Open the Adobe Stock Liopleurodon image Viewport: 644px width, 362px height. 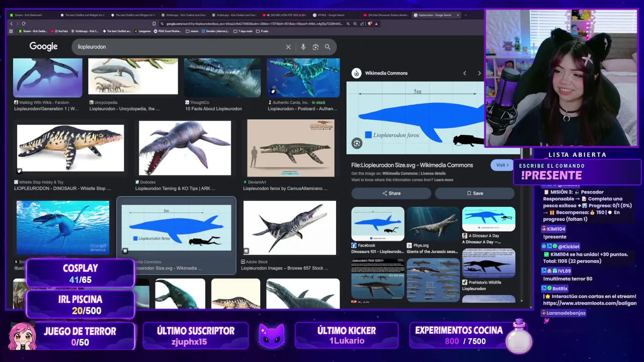click(290, 228)
